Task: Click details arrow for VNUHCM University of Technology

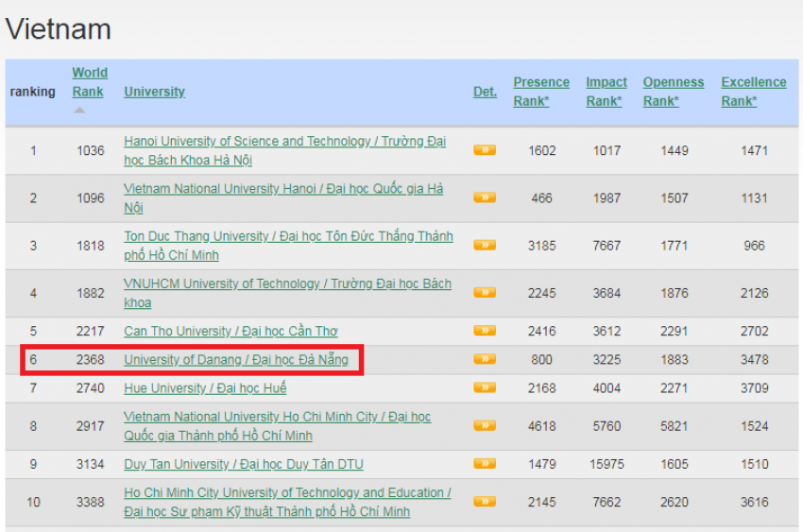Action: (x=485, y=293)
